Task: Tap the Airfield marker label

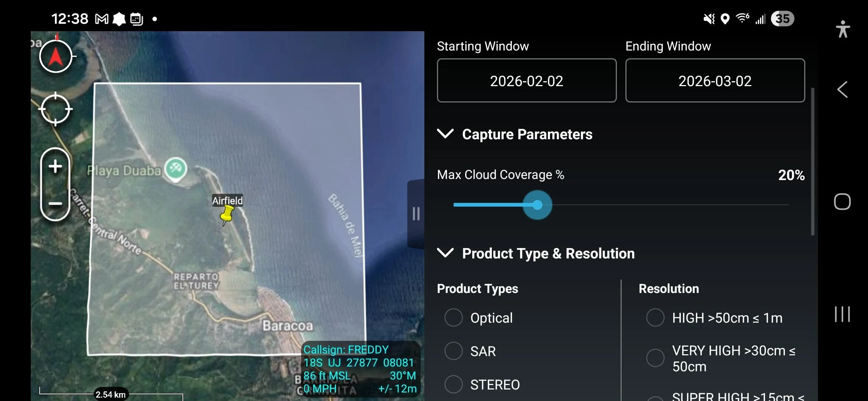Action: pyautogui.click(x=227, y=200)
